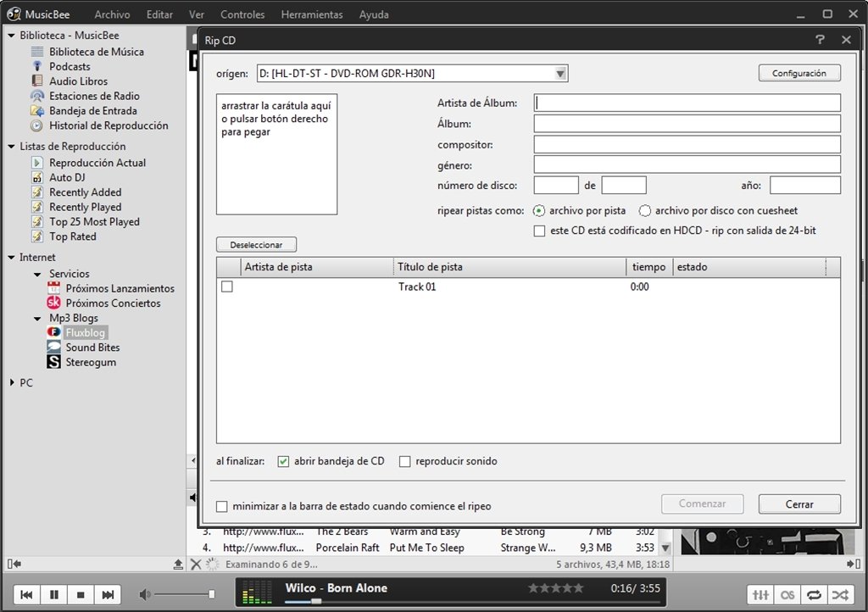Click the Configuración button

click(798, 73)
